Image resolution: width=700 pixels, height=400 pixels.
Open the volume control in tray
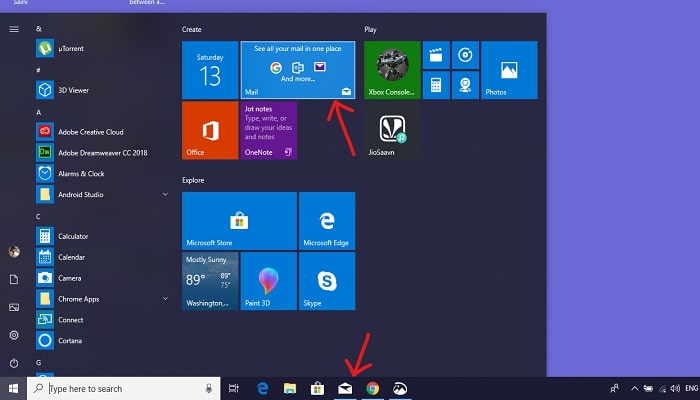(675, 388)
